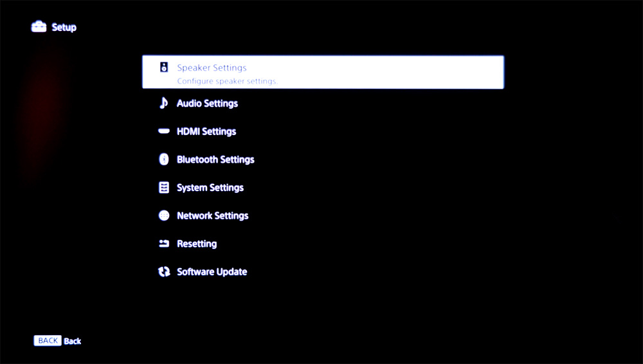Click the Resetting arrow icon
The width and height of the screenshot is (643, 364).
[x=163, y=244]
